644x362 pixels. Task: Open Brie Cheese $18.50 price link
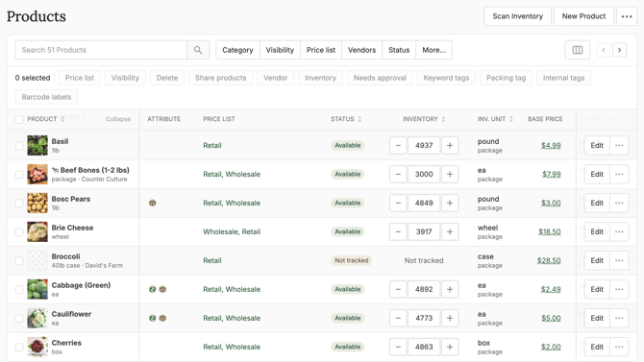(550, 231)
